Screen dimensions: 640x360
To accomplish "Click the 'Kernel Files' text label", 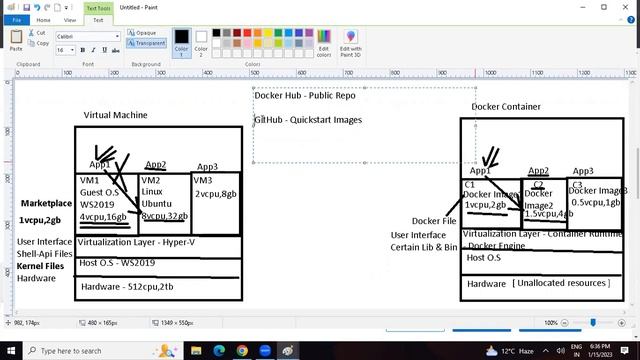I will [x=40, y=266].
